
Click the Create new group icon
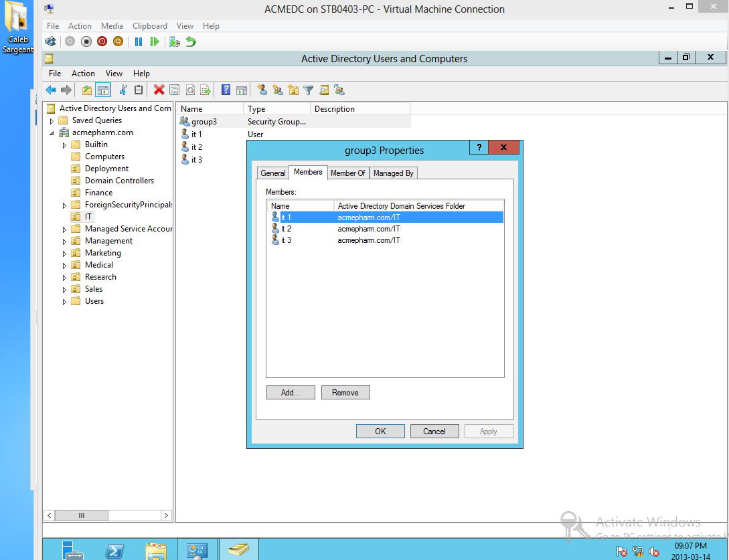point(278,90)
